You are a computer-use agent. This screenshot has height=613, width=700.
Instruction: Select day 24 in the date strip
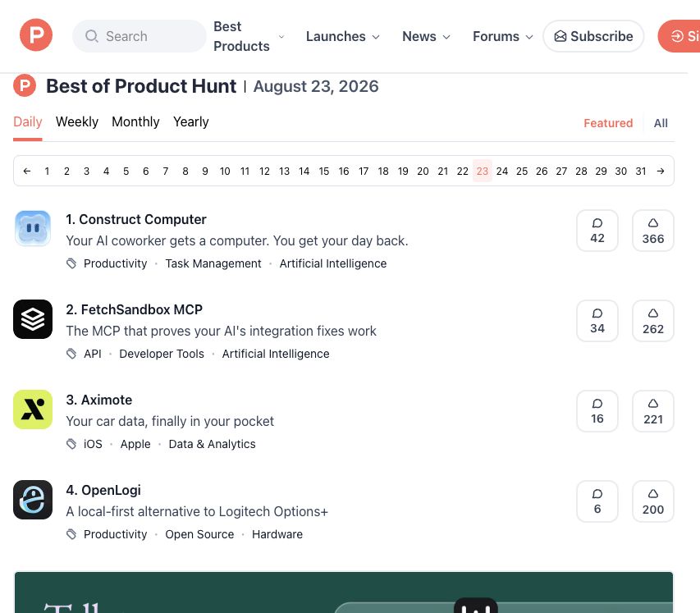pos(502,171)
